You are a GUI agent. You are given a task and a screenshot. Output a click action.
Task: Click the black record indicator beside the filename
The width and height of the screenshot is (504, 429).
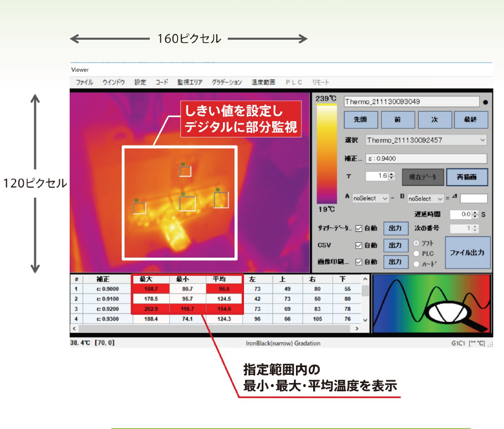[485, 102]
